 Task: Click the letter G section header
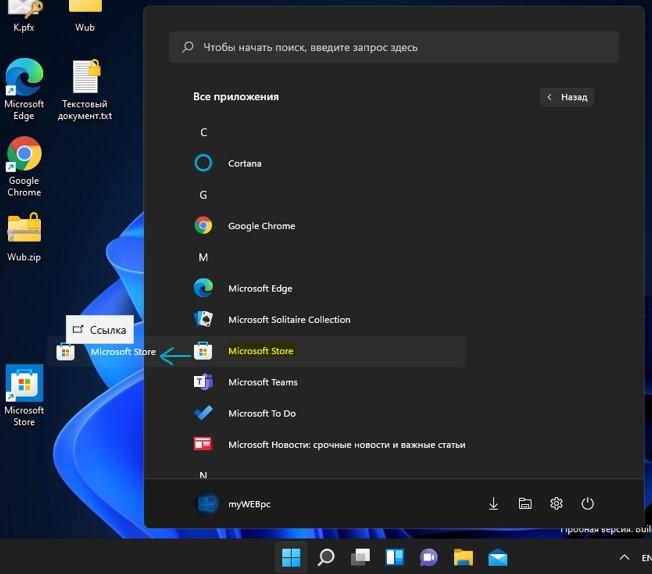coord(203,195)
